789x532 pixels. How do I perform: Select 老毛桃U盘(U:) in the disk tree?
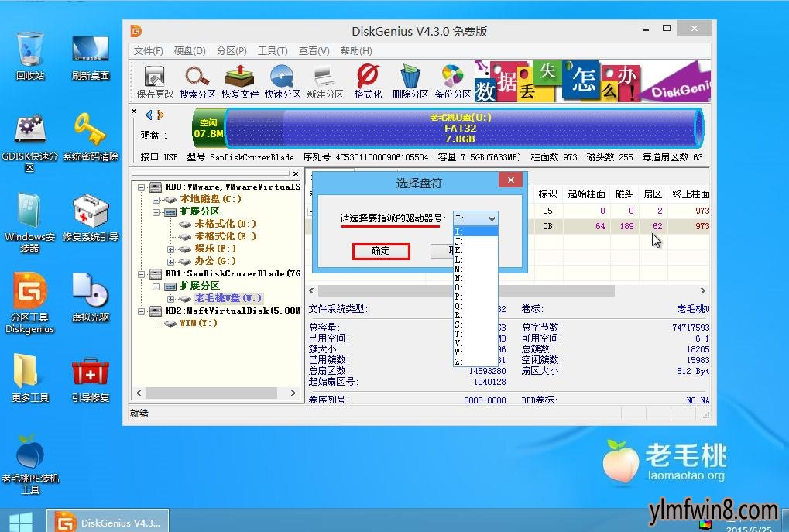click(228, 298)
